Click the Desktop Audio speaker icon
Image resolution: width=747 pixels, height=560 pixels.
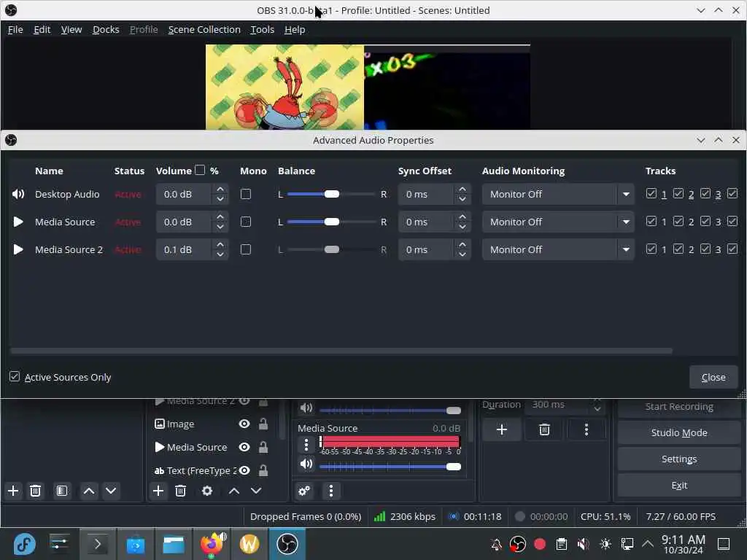point(18,194)
